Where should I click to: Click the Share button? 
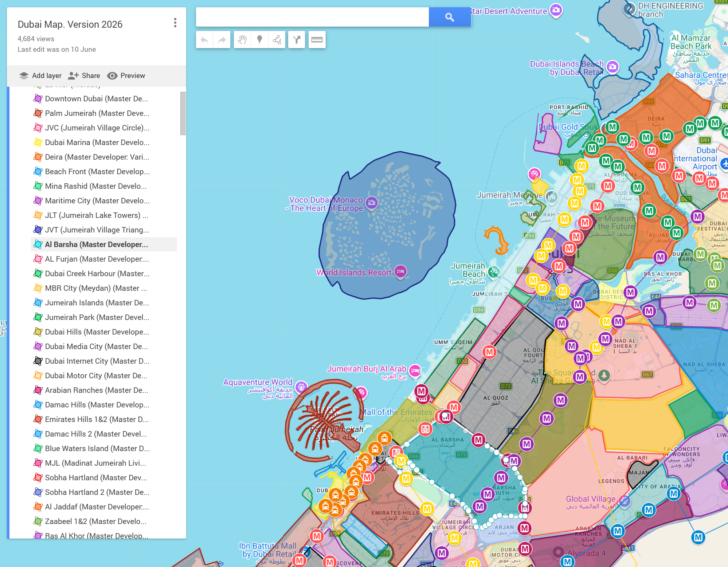click(x=84, y=75)
